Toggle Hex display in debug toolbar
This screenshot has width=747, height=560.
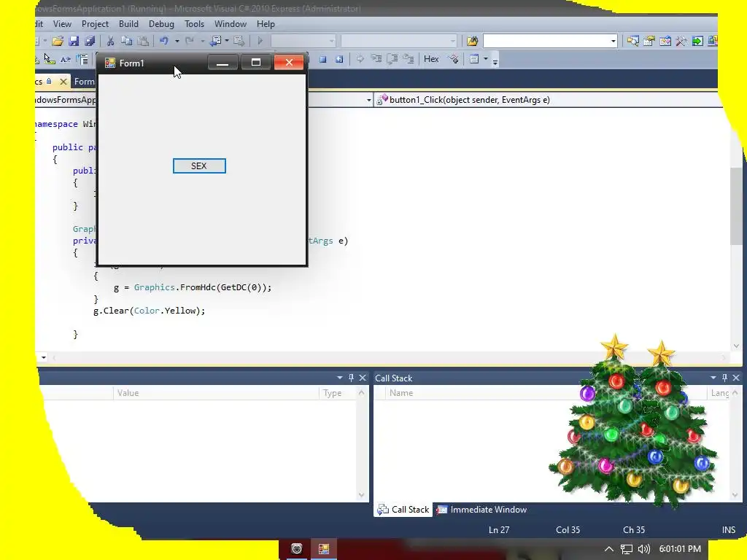tap(431, 59)
